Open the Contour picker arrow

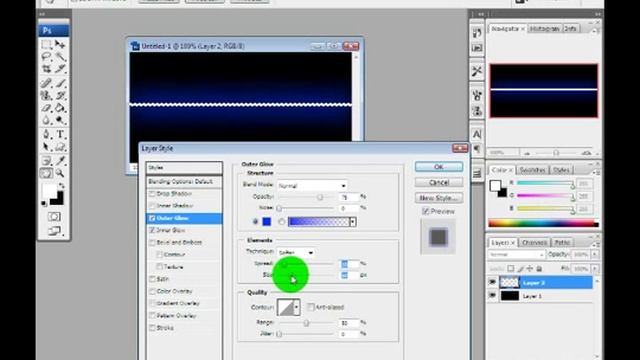(x=296, y=307)
